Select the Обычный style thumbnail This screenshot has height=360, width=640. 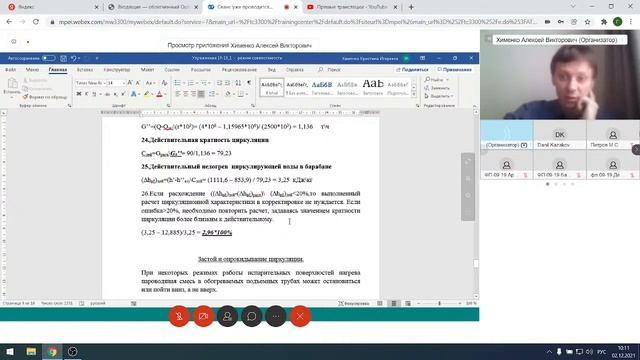coord(271,87)
